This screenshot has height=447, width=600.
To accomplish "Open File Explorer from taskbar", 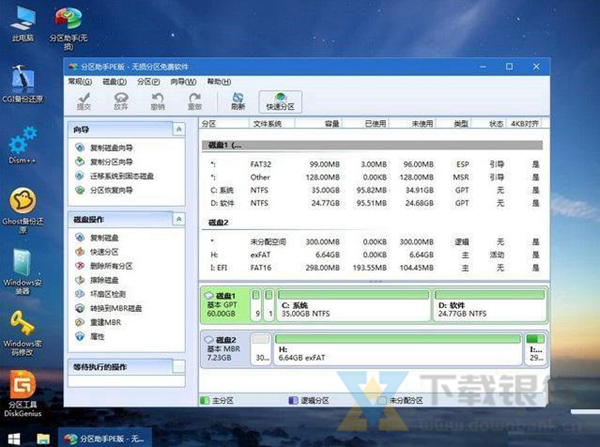I will pyautogui.click(x=43, y=439).
